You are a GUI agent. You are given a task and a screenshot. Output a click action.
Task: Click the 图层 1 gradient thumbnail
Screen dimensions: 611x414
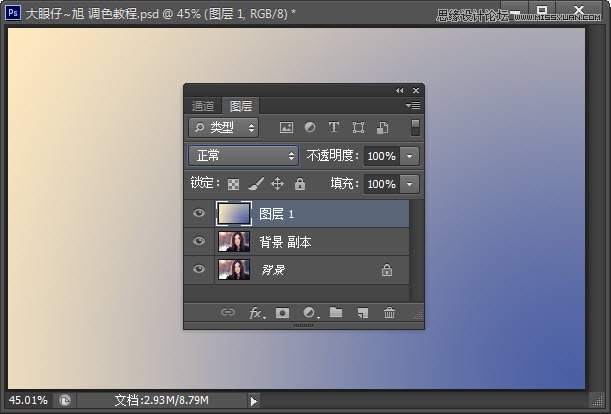[233, 214]
